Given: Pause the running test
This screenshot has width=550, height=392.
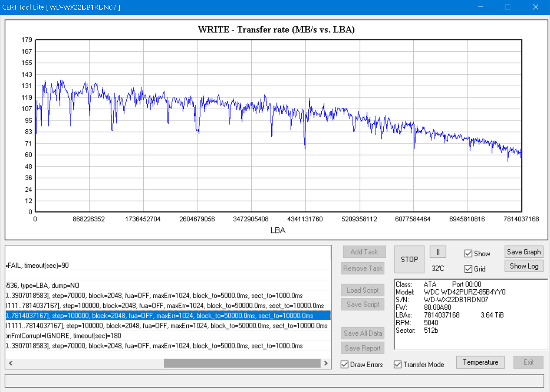Looking at the screenshot, I should point(438,252).
